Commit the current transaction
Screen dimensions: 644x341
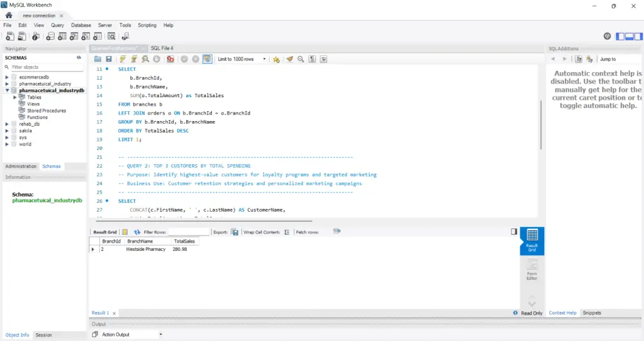coord(184,59)
